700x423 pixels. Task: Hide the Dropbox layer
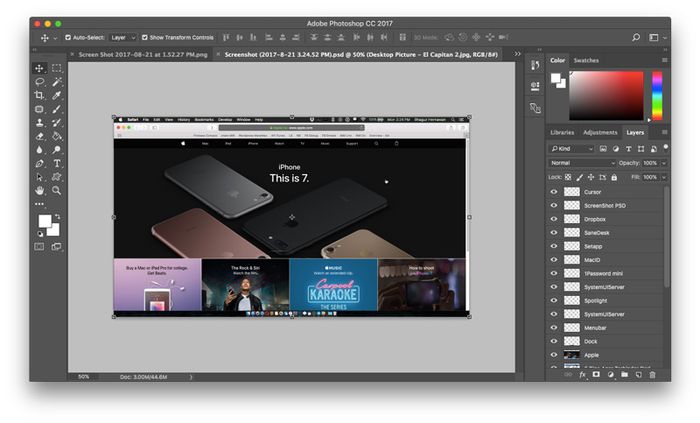pyautogui.click(x=554, y=219)
